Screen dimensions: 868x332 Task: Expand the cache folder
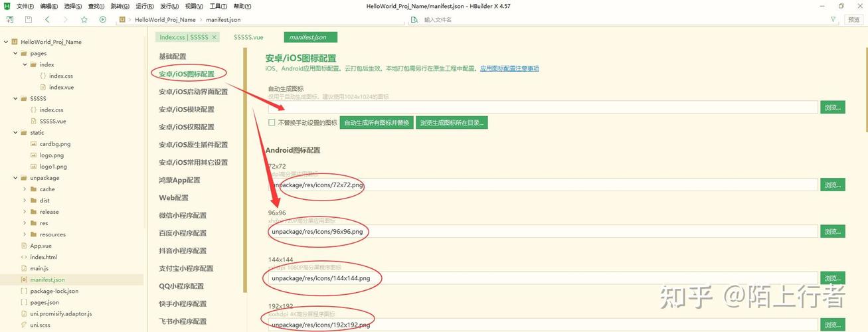tap(25, 189)
